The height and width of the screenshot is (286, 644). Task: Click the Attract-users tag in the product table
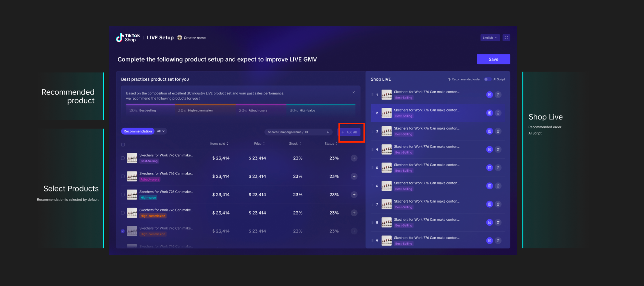point(150,179)
